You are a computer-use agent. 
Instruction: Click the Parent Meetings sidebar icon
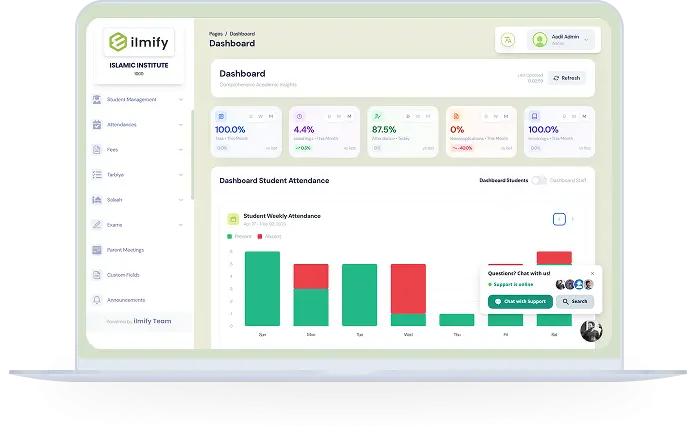[x=96, y=250]
